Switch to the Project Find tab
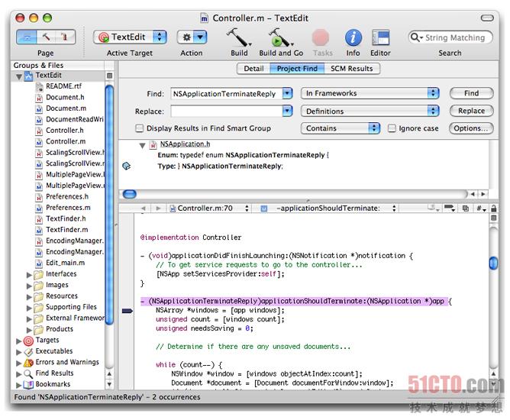Screen dimensions: 510x420 [297, 69]
